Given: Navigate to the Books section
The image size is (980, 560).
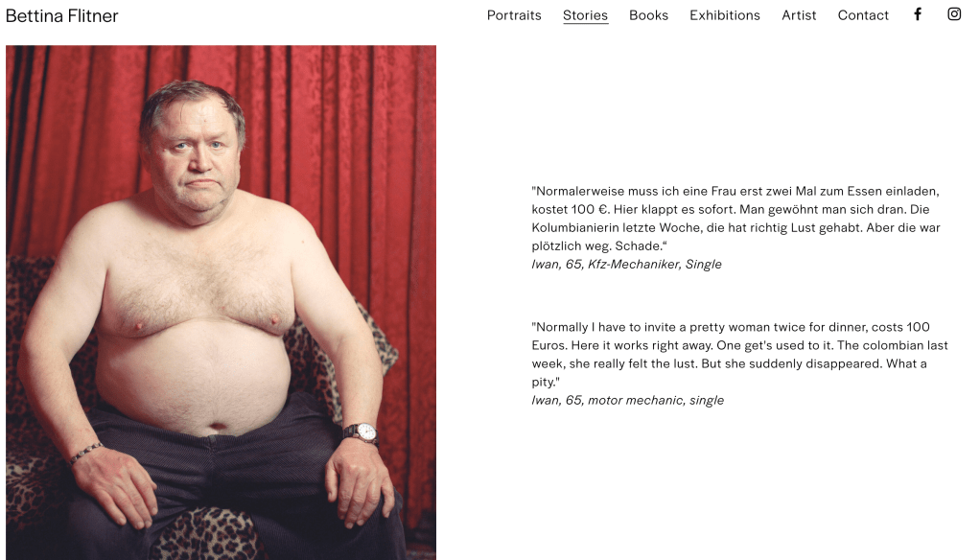Looking at the screenshot, I should 648,15.
